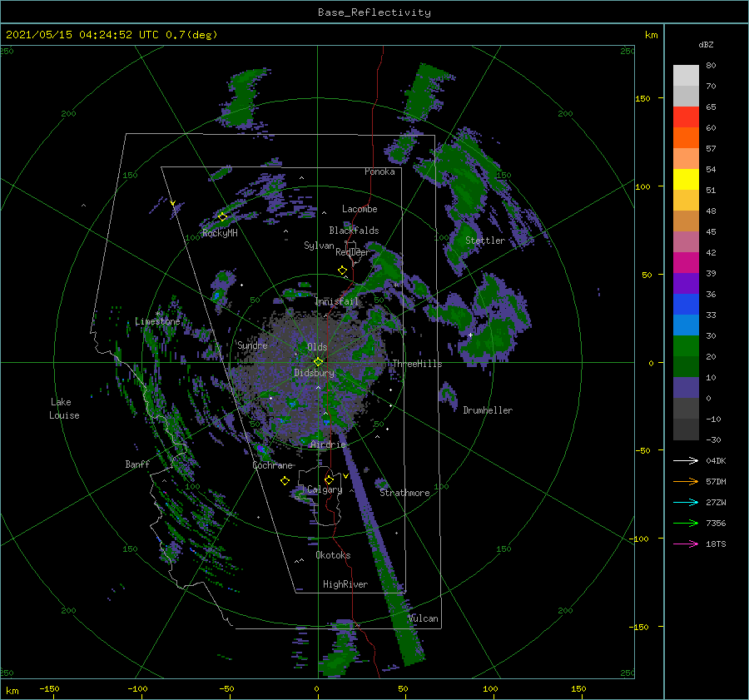Viewport: 749px width, 700px height.
Task: Click the Airdrie town label
Action: tap(328, 444)
